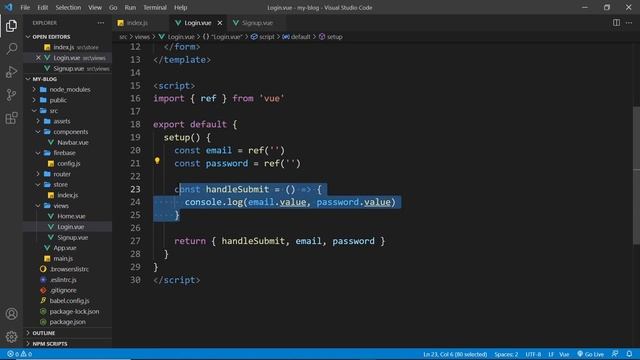Open the editor More Actions ellipsis
The width and height of the screenshot is (640, 360).
[629, 23]
